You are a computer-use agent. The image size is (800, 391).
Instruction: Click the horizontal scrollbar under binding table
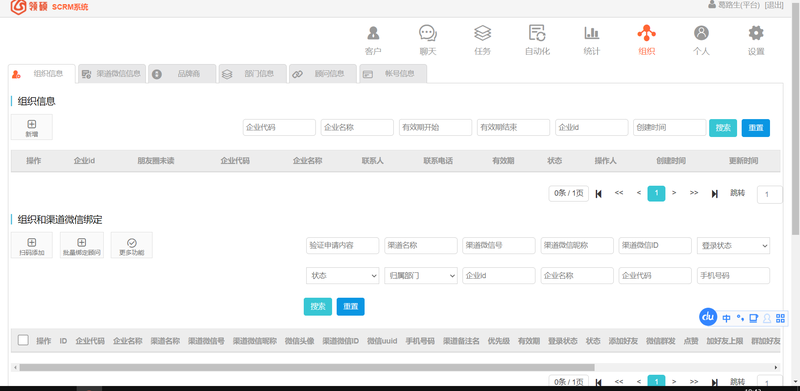click(307, 367)
